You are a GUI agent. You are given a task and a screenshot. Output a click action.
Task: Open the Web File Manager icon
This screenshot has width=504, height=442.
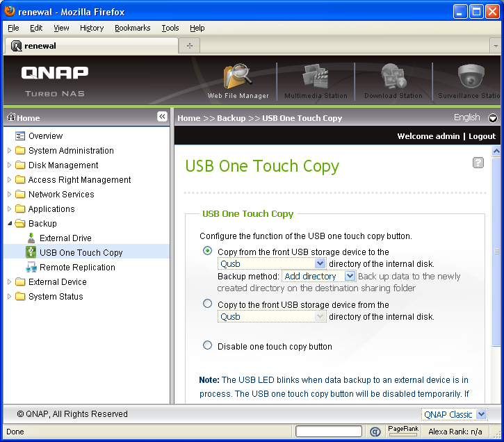(x=238, y=78)
